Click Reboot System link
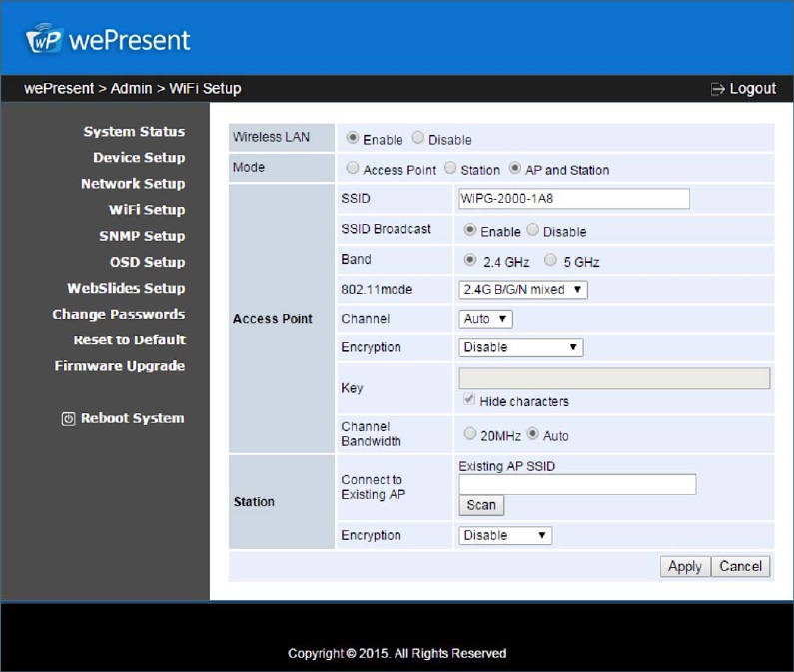The height and width of the screenshot is (672, 794). pos(133,418)
